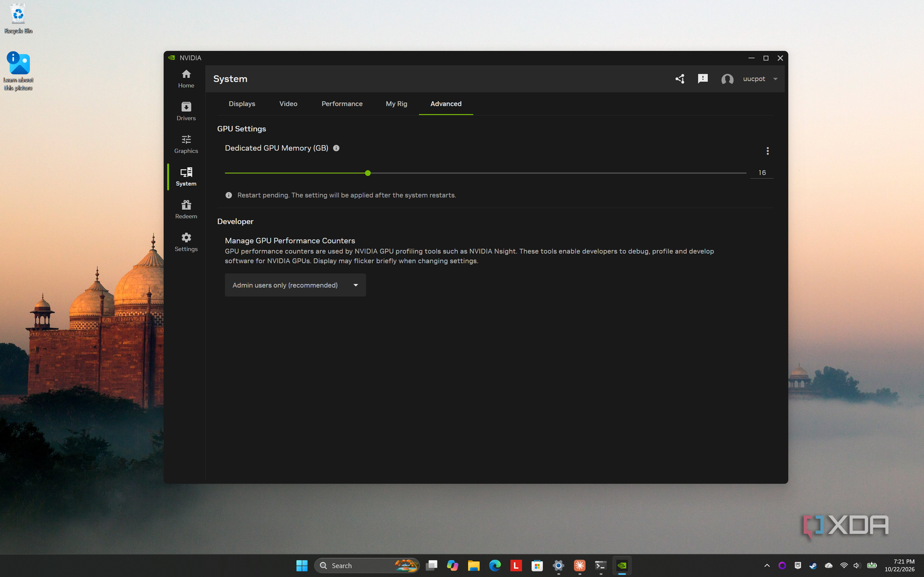Viewport: 924px width, 577px height.
Task: Open Task View on the taskbar
Action: tap(432, 565)
